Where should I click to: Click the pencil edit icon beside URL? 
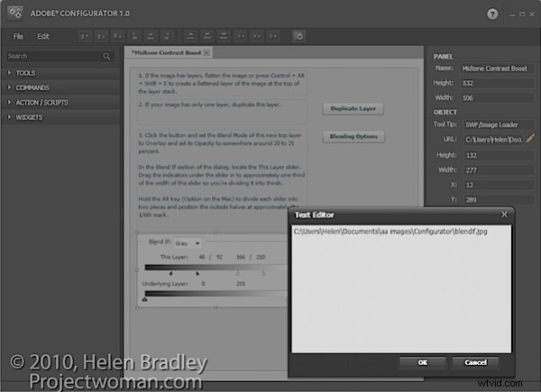click(x=530, y=139)
